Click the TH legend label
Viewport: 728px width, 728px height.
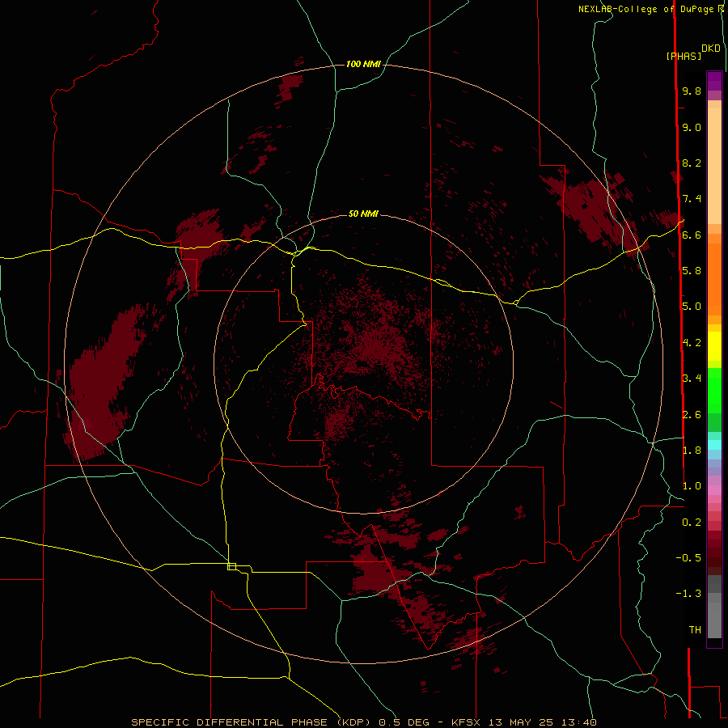695,629
